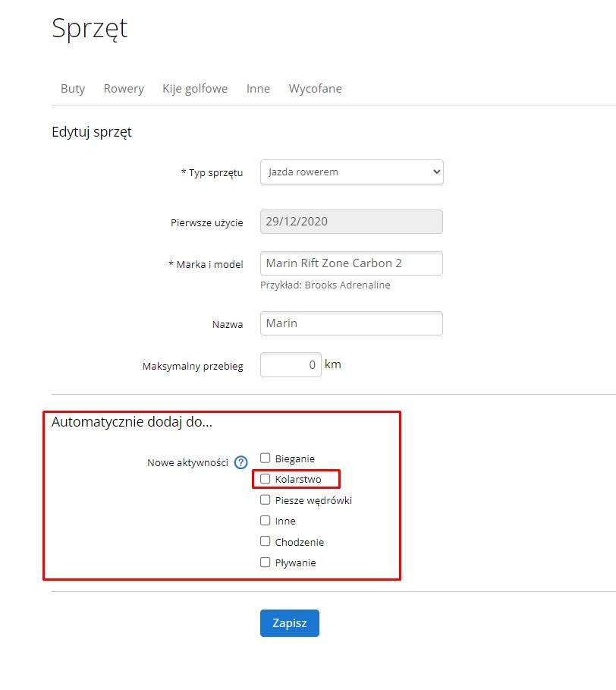Click the 'Edytuj sprzęt' heading
616x690 pixels.
tap(92, 132)
